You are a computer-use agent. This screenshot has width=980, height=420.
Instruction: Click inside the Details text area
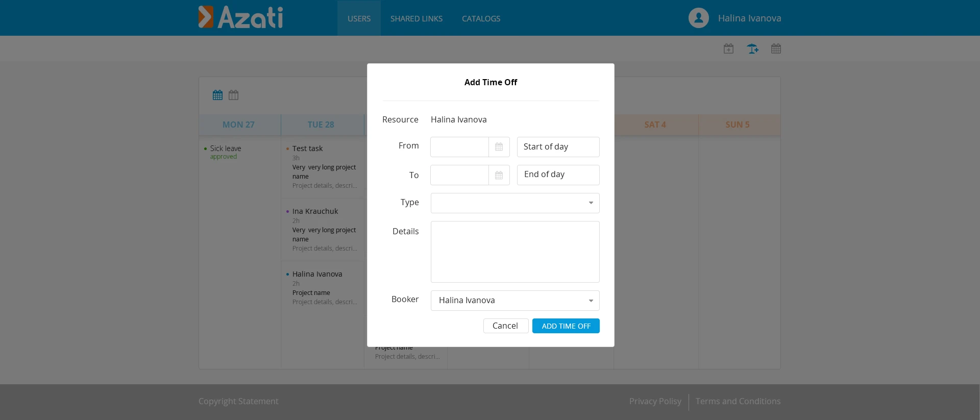(515, 252)
